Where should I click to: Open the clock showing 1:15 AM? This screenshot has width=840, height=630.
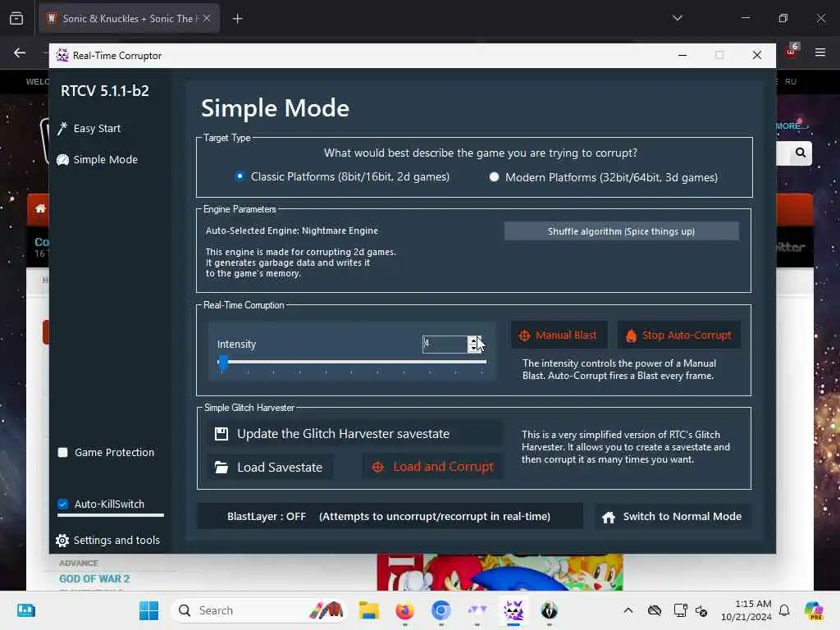(x=746, y=610)
